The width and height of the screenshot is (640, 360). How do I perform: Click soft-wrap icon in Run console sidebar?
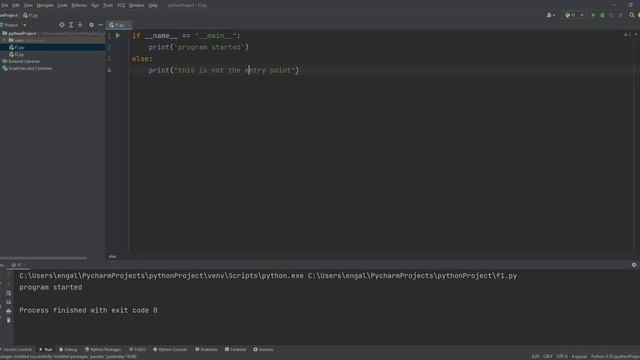pos(9,293)
